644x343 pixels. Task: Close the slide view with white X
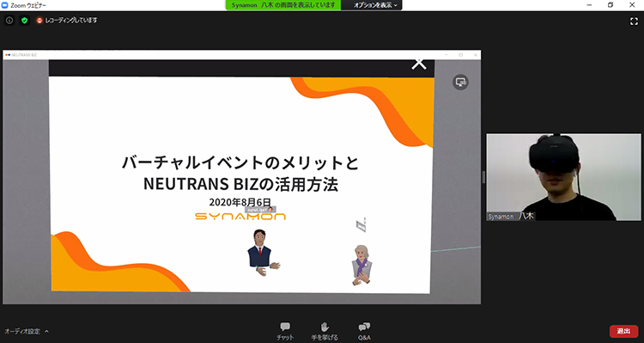click(x=419, y=64)
